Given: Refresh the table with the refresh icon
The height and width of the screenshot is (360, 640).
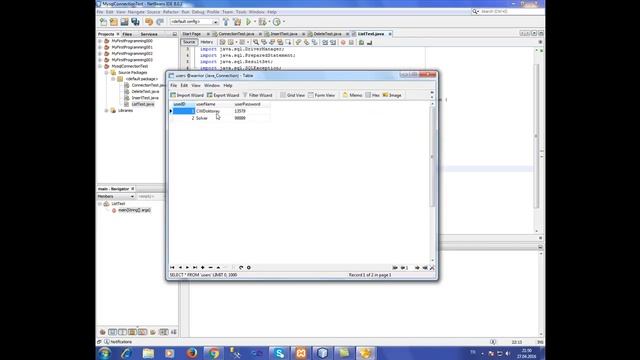Looking at the screenshot, I should [x=241, y=268].
